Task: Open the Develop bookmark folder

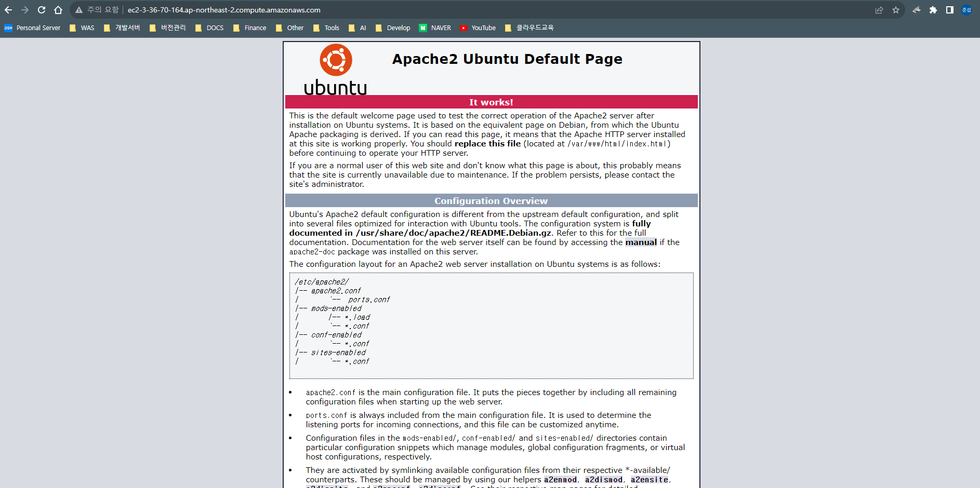Action: (393, 28)
